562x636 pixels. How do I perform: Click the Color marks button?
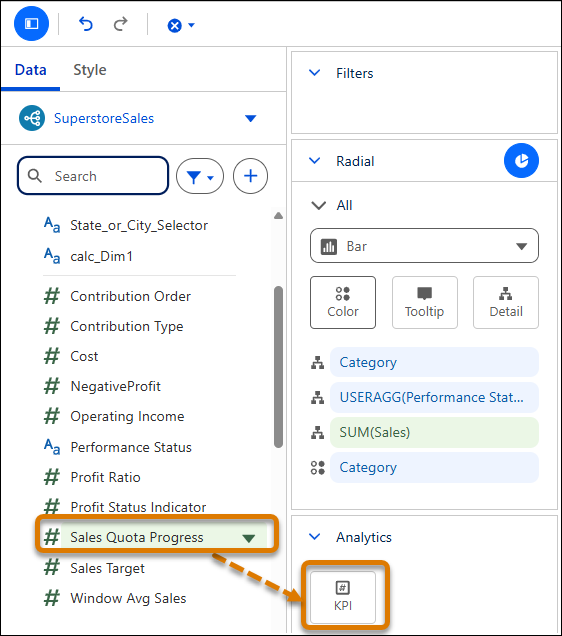pyautogui.click(x=343, y=303)
